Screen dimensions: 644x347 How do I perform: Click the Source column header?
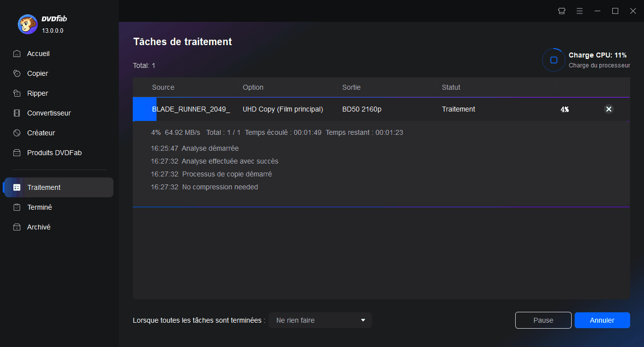(163, 87)
